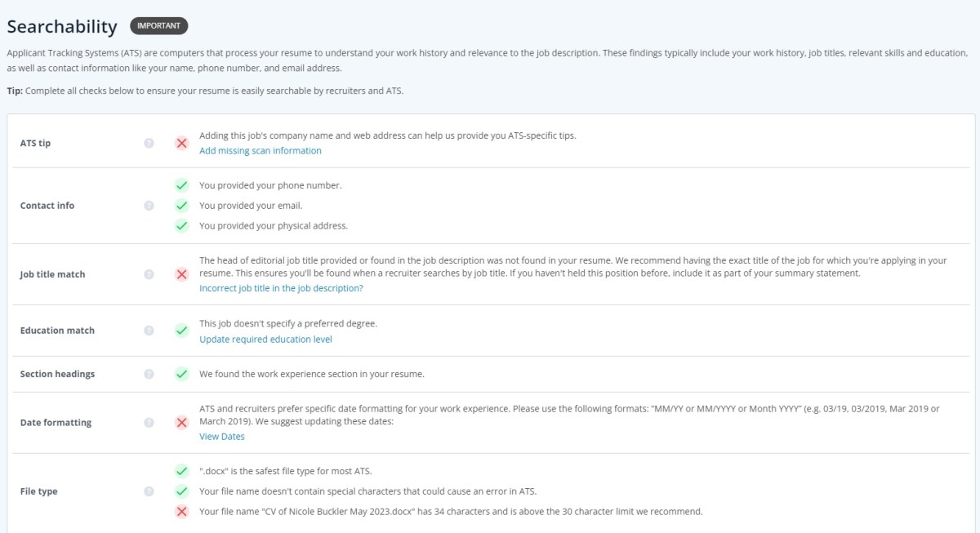This screenshot has height=533, width=980.
Task: Click green check for work experience section found
Action: pyautogui.click(x=182, y=374)
